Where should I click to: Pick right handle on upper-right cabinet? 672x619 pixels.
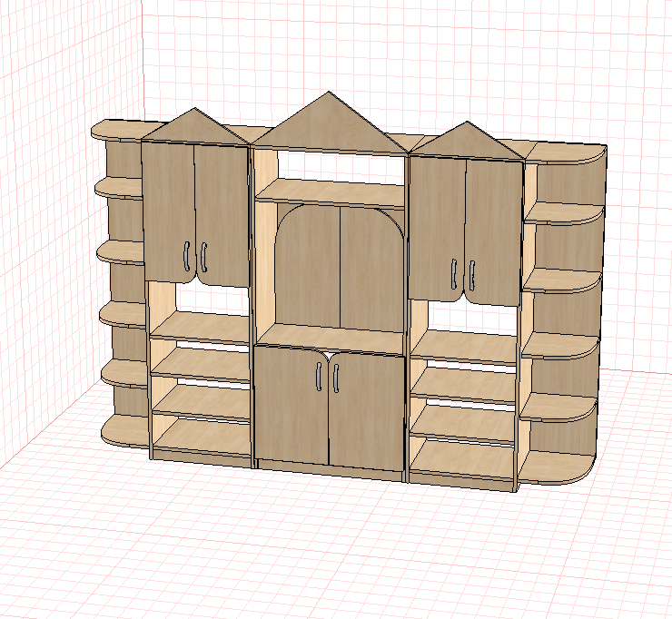(x=472, y=275)
